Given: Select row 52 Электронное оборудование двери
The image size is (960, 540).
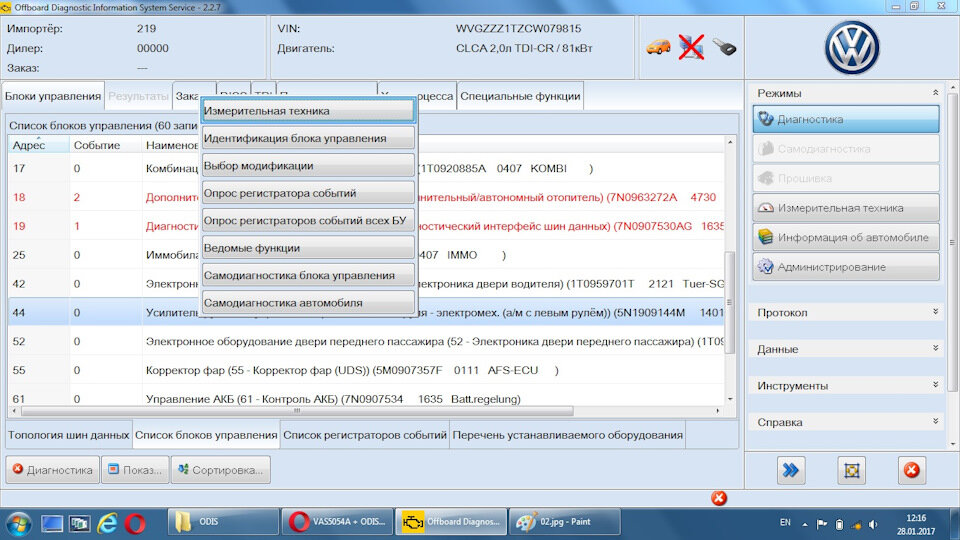Looking at the screenshot, I should coord(366,341).
